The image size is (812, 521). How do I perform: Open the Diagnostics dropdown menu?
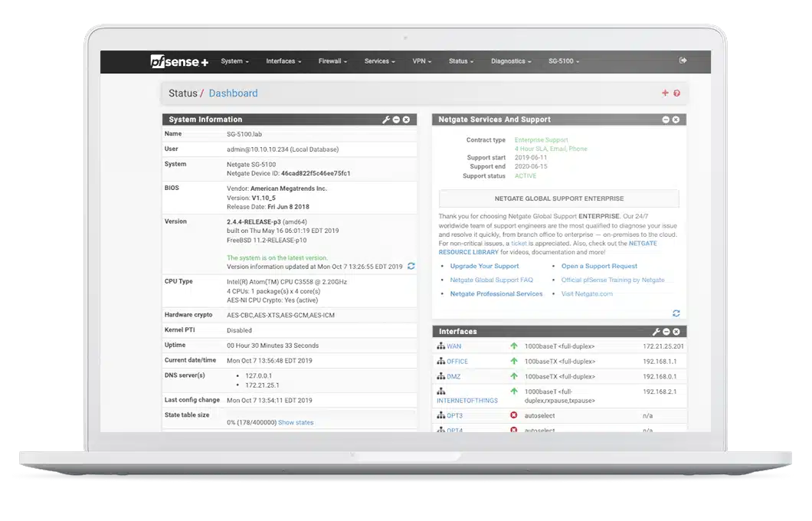point(511,61)
